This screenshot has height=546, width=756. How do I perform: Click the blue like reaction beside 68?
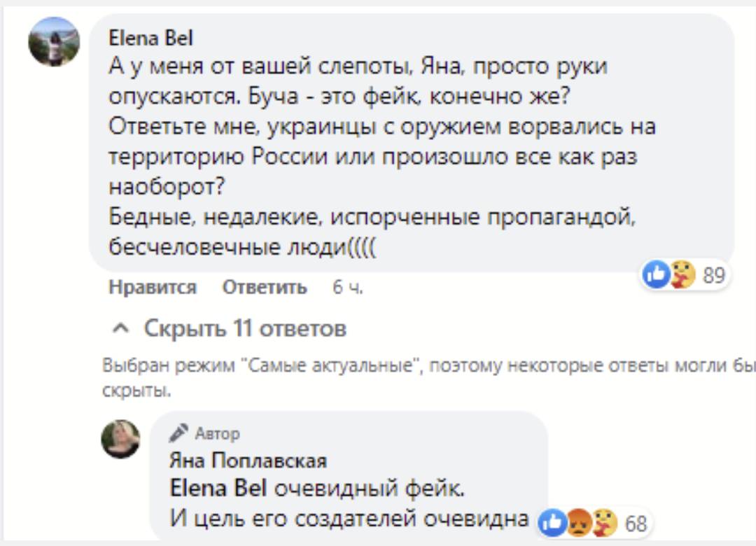(553, 523)
